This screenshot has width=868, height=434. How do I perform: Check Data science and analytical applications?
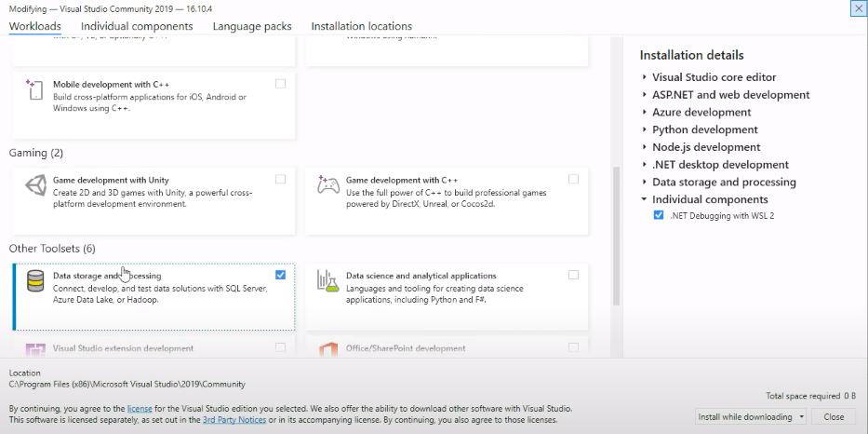coord(573,275)
